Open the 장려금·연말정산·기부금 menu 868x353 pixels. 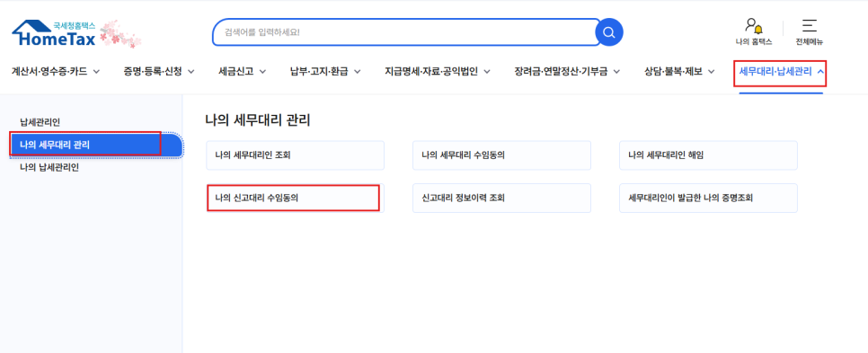pos(561,71)
